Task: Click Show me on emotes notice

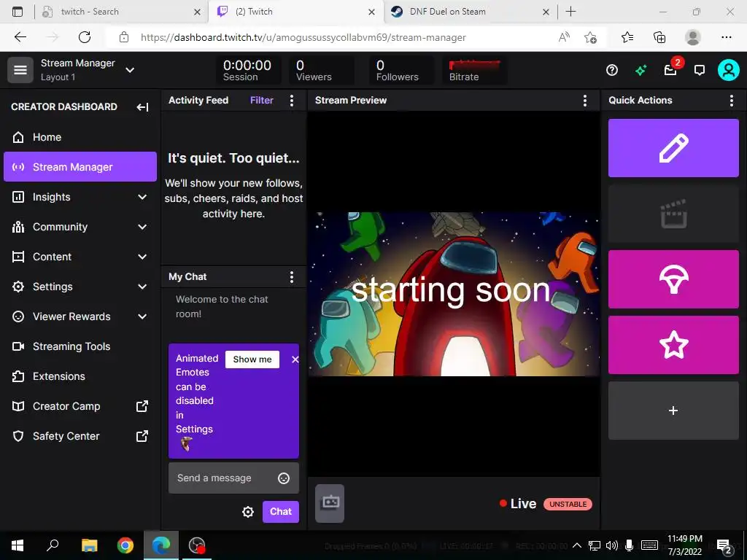Action: 252,359
